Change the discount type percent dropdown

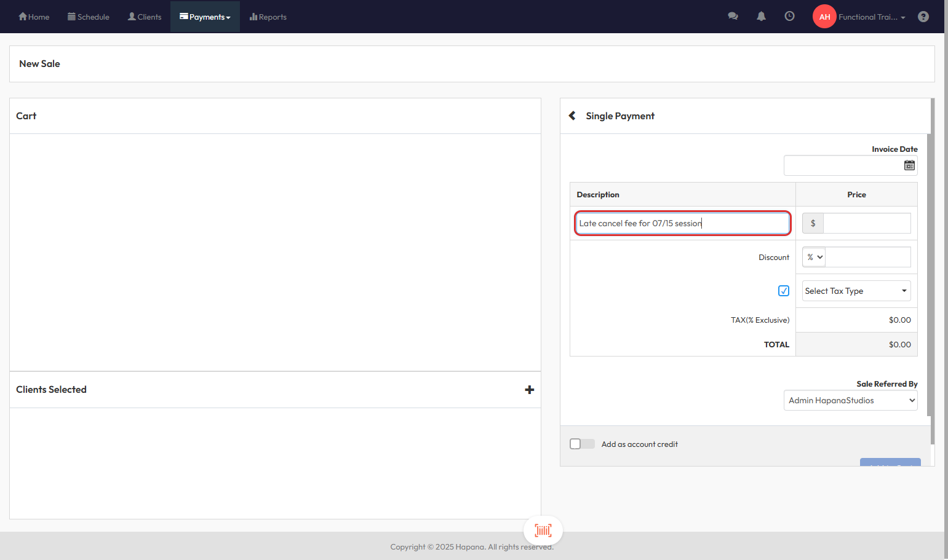814,257
